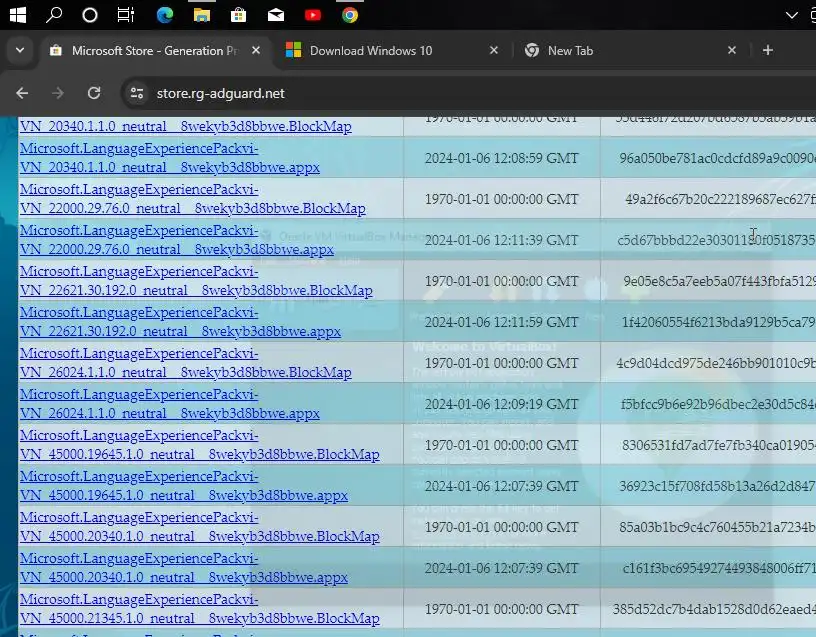Open a new browser tab
The height and width of the screenshot is (637, 816).
click(768, 50)
